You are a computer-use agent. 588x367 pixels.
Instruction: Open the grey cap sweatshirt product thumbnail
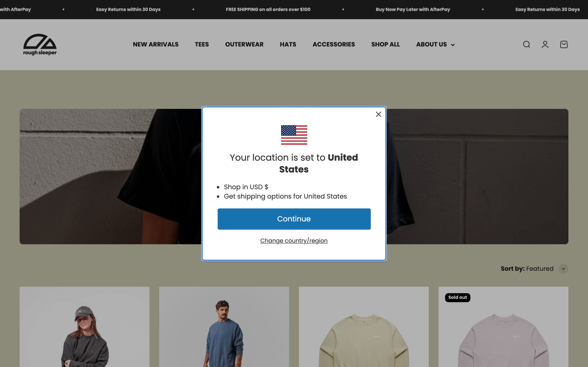click(84, 327)
